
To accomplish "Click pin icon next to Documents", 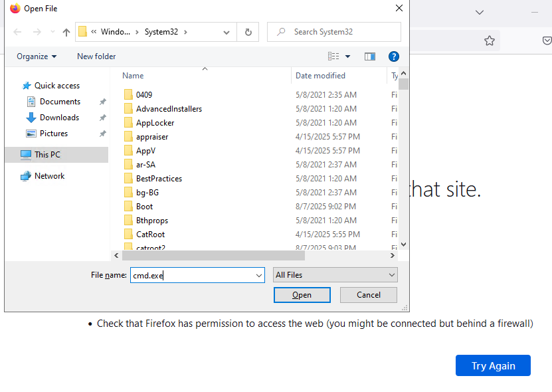I will pyautogui.click(x=102, y=102).
